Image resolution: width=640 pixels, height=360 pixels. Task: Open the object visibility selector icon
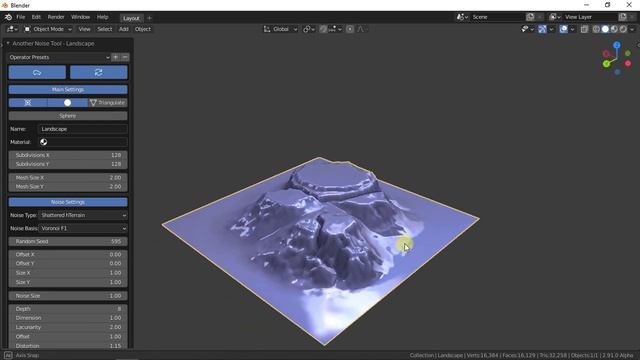(527, 29)
